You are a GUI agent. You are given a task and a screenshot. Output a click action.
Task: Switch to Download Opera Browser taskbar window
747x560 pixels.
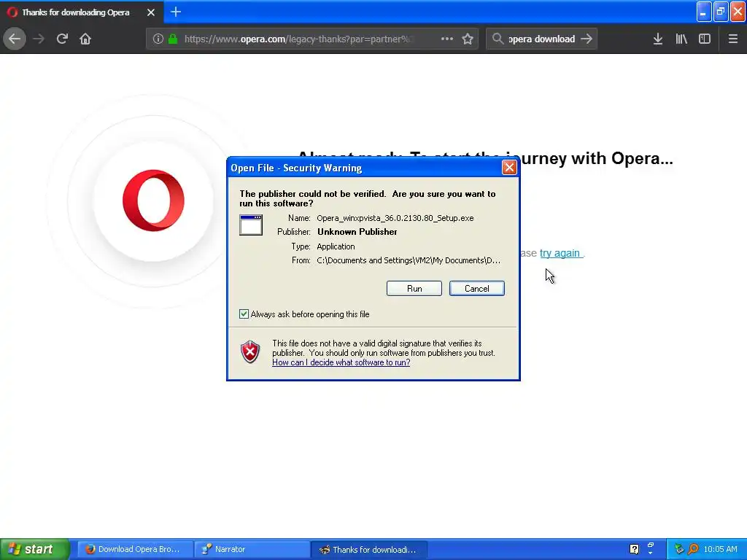(x=135, y=549)
